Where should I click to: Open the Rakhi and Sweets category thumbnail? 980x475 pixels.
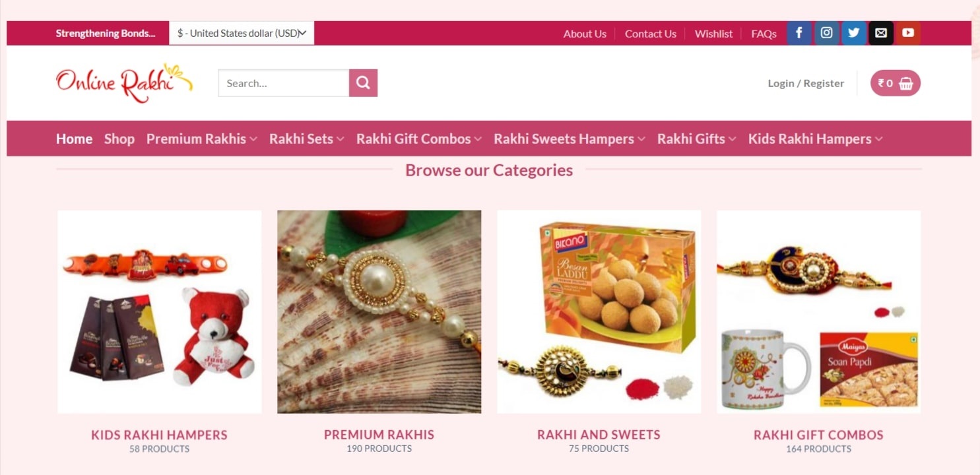pyautogui.click(x=599, y=311)
